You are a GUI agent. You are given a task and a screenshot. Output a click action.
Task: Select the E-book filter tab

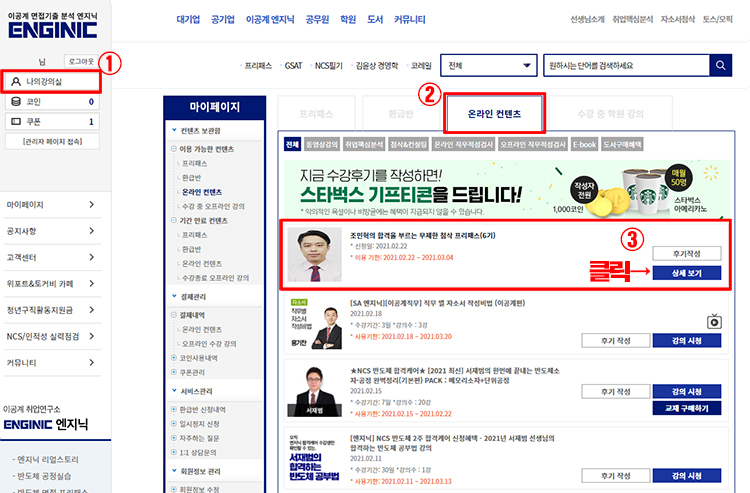[x=584, y=145]
